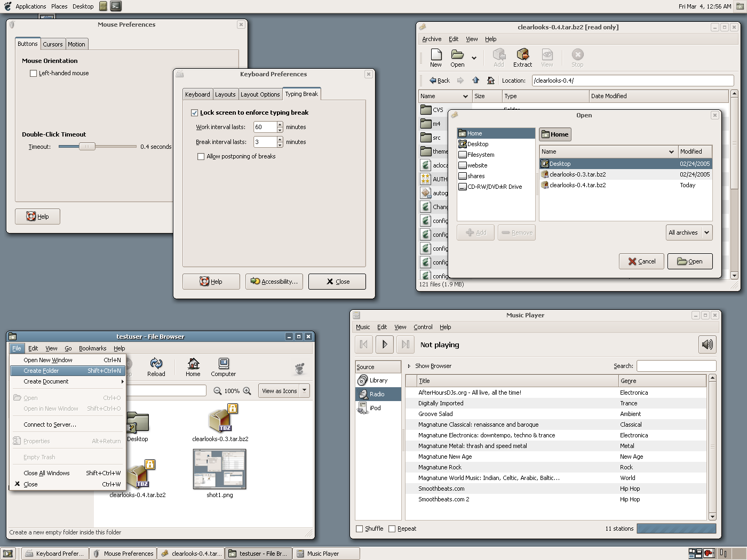
Task: Open the All archives filter dropdown
Action: pyautogui.click(x=689, y=233)
